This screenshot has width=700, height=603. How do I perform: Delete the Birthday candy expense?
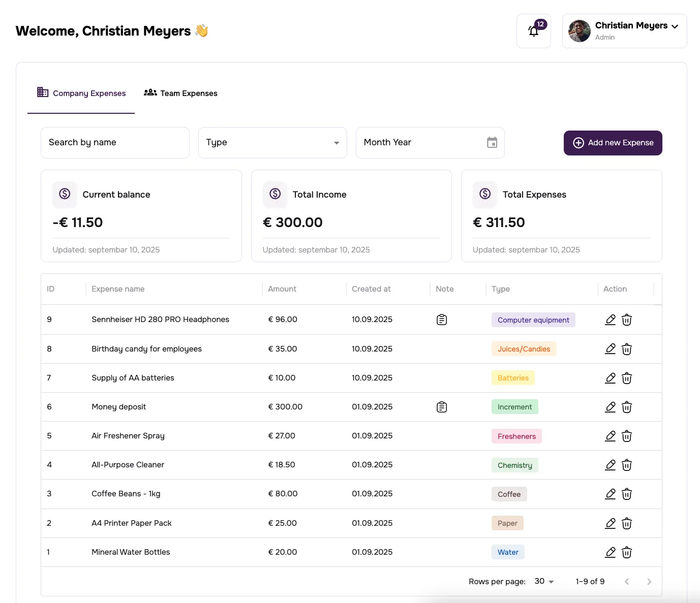627,349
